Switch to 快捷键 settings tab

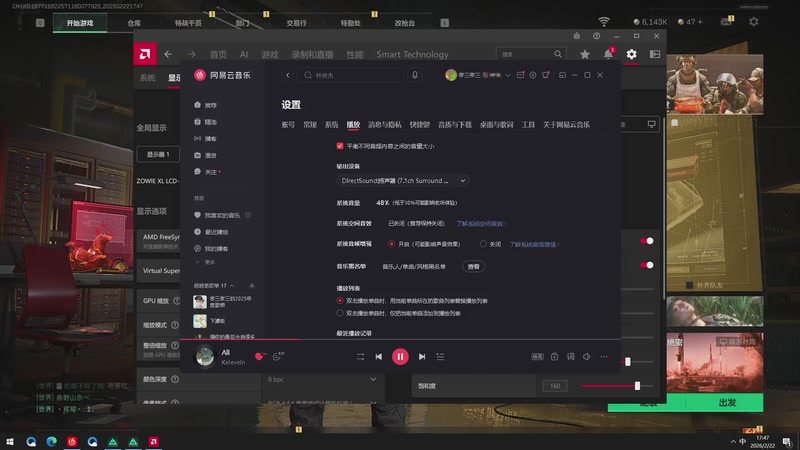click(x=419, y=124)
